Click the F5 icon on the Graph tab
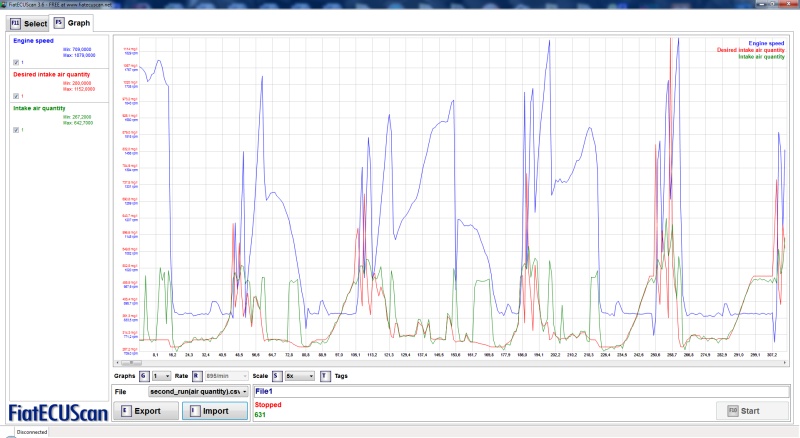The height and width of the screenshot is (438, 800). click(x=60, y=22)
